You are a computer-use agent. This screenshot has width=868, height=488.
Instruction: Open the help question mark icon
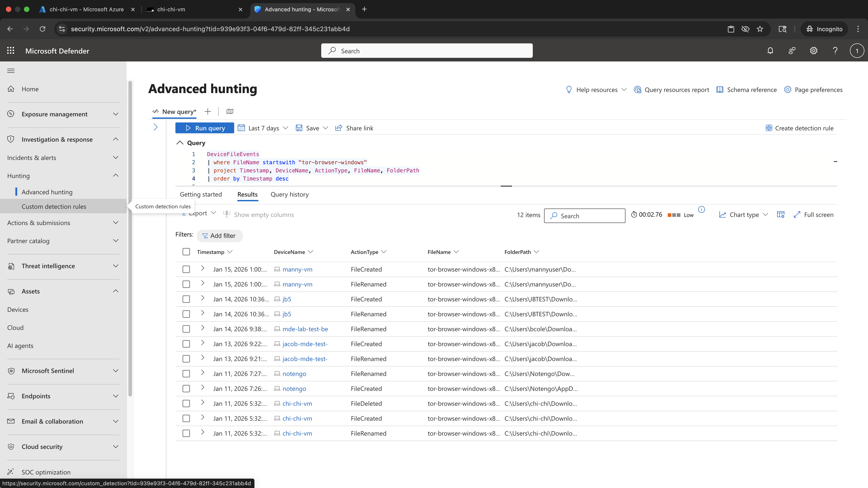click(x=835, y=51)
